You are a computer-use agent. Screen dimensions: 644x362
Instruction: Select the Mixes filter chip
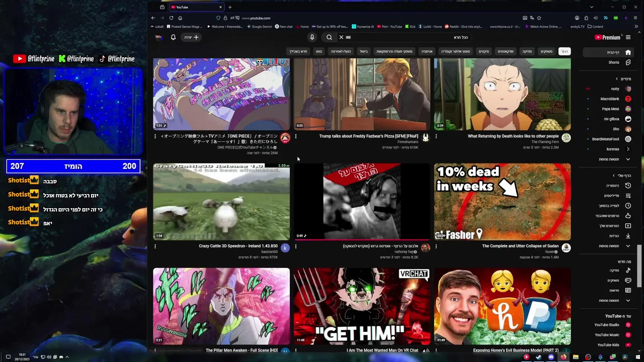(x=484, y=51)
